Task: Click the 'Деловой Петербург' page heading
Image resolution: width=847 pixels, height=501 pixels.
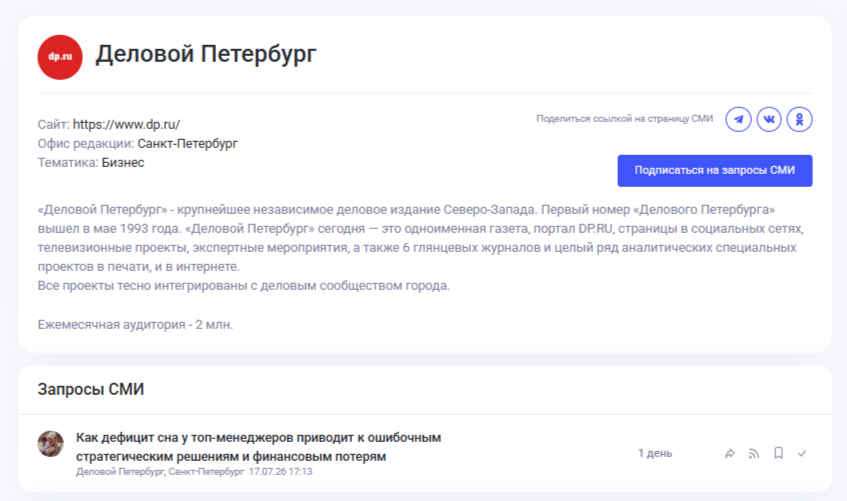Action: (x=206, y=54)
